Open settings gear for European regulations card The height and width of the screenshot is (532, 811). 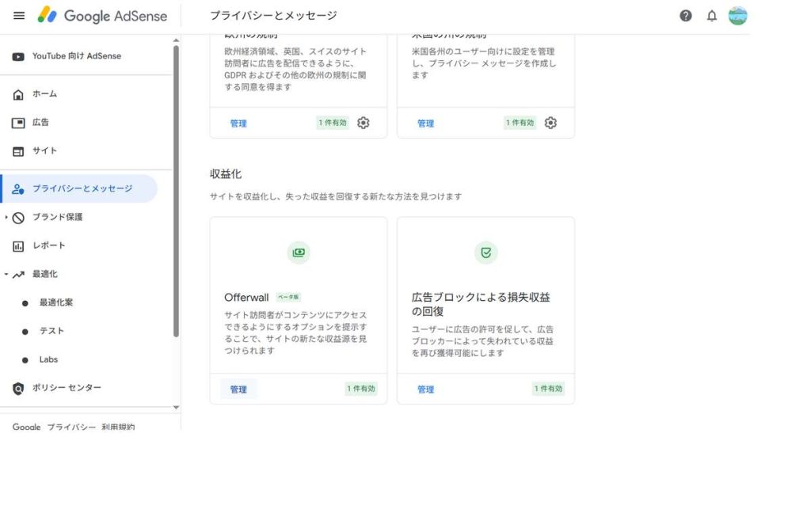pyautogui.click(x=364, y=123)
